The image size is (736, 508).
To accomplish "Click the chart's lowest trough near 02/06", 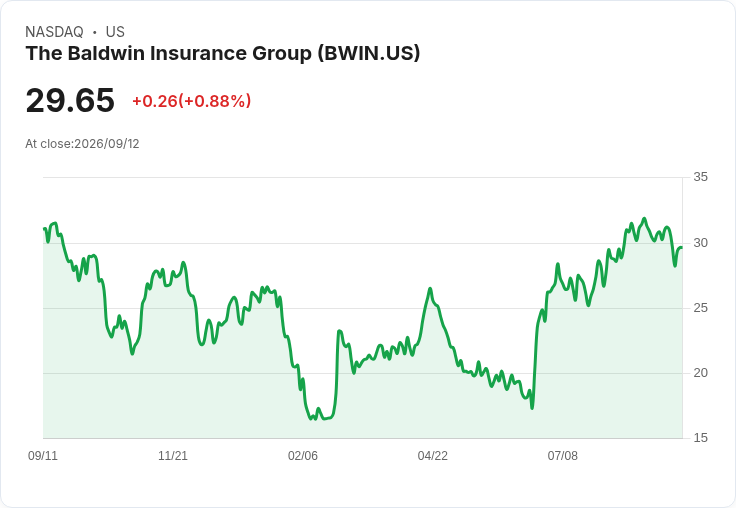I will [x=314, y=418].
